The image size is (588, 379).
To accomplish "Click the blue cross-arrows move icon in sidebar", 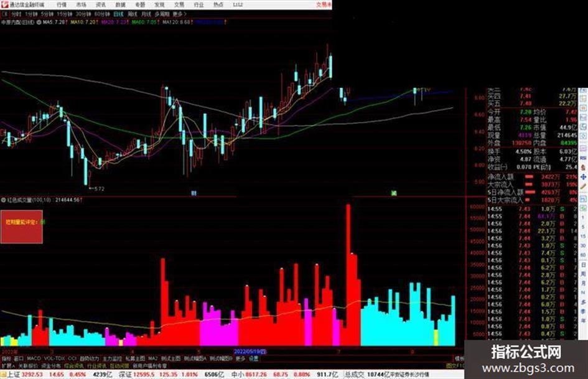I will (x=583, y=177).
